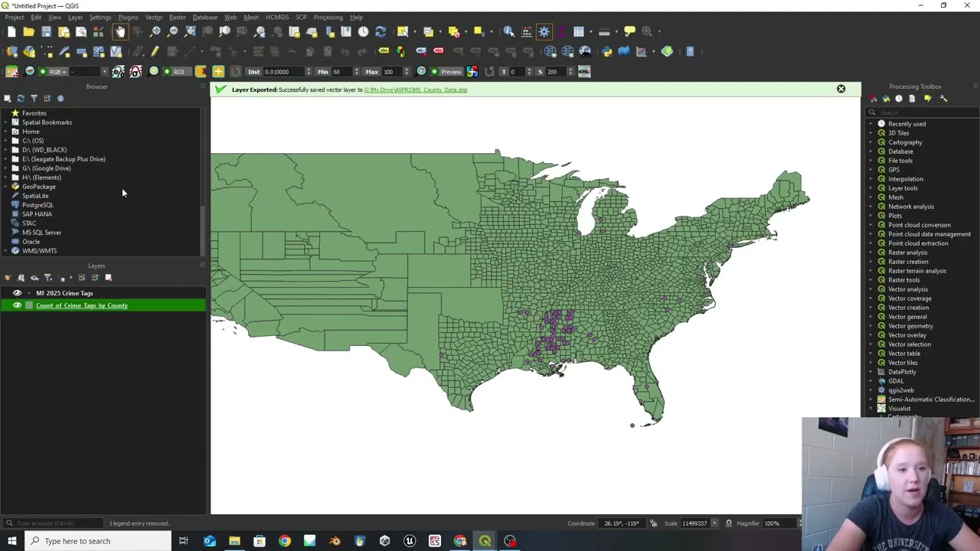Select the Pan Map hand tool

(x=120, y=31)
